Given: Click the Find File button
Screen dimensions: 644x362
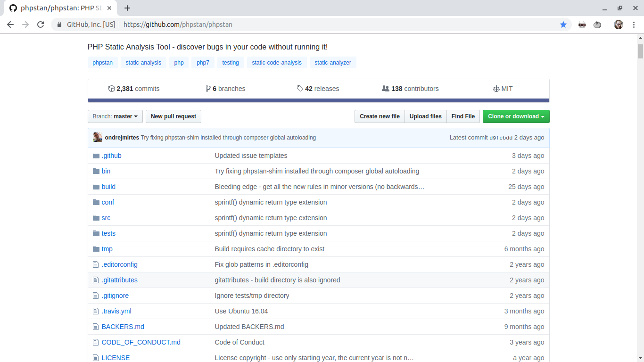Looking at the screenshot, I should pos(463,116).
